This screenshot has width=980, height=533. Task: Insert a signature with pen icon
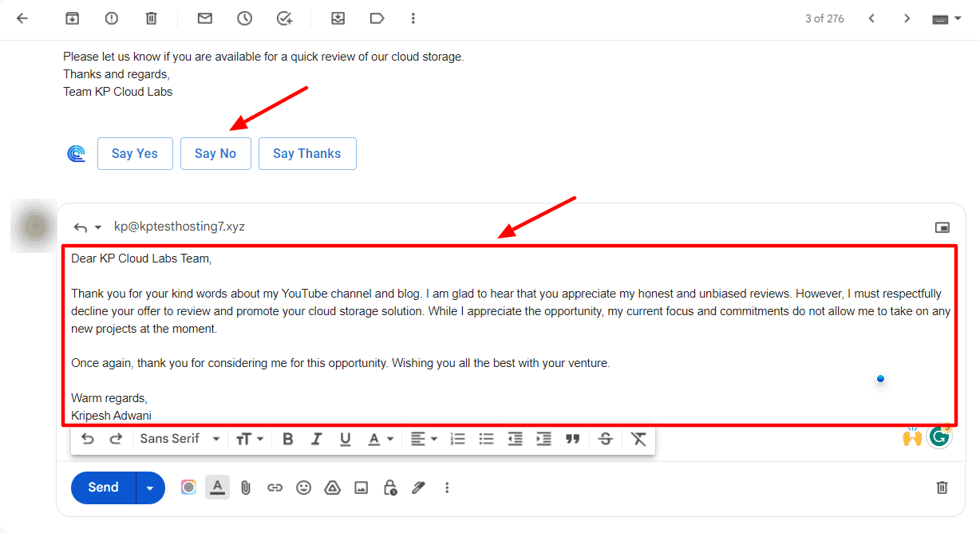click(418, 488)
